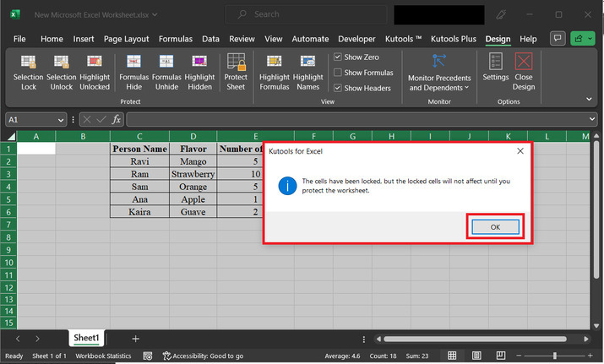
Task: Open the Name Box dropdown arrow
Action: [x=60, y=120]
